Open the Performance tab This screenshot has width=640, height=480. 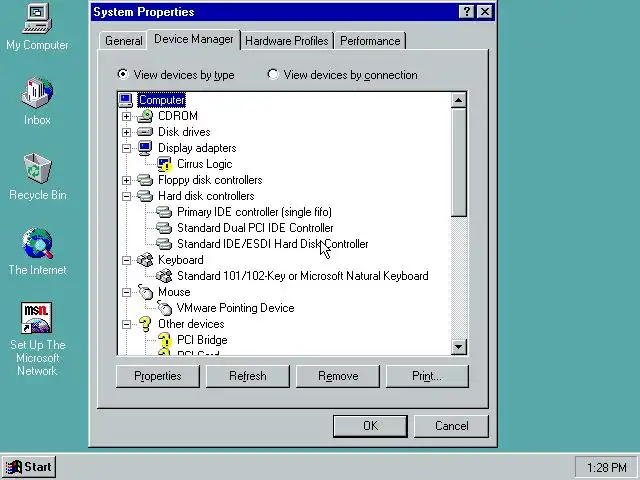(370, 41)
